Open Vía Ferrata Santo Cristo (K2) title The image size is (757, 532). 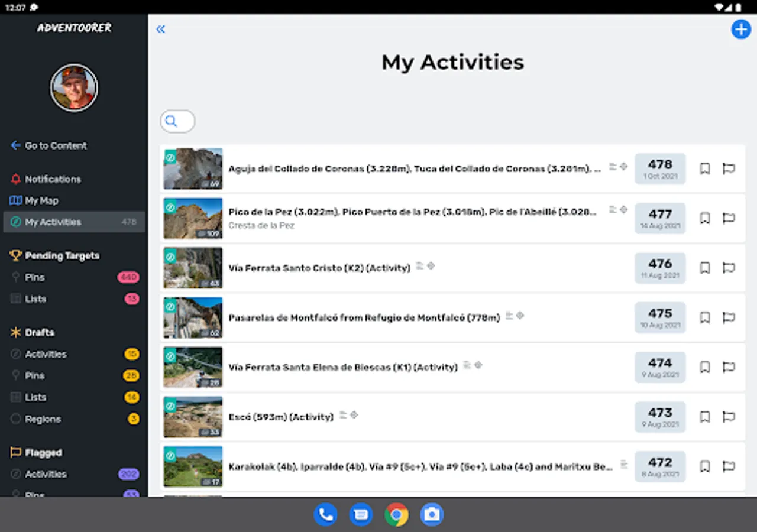coord(319,268)
